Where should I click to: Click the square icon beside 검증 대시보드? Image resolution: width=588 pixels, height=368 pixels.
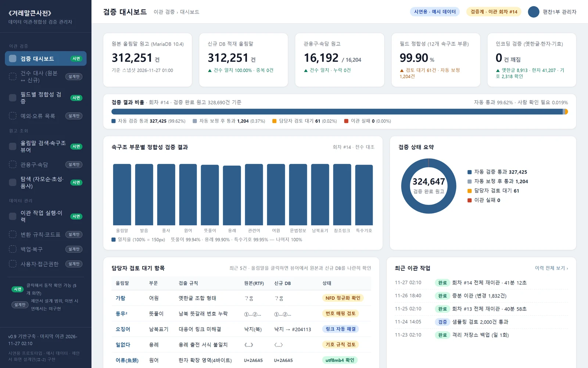pyautogui.click(x=12, y=59)
